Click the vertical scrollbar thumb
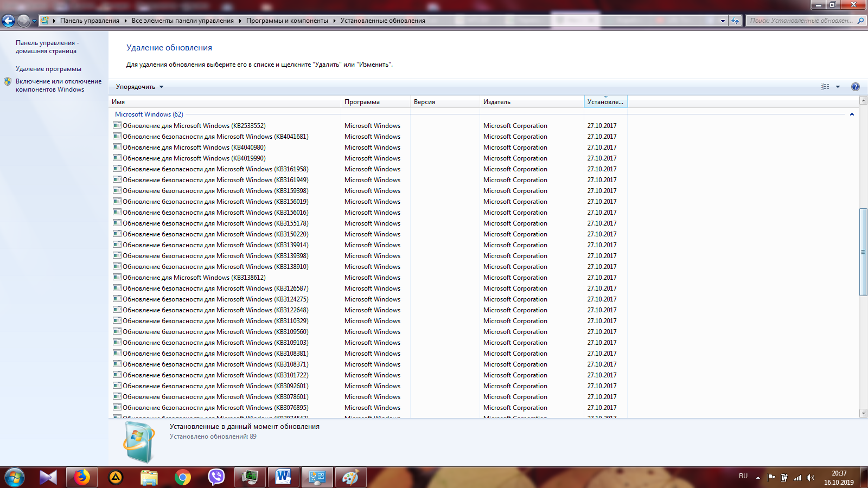This screenshot has height=488, width=868. tap(863, 252)
